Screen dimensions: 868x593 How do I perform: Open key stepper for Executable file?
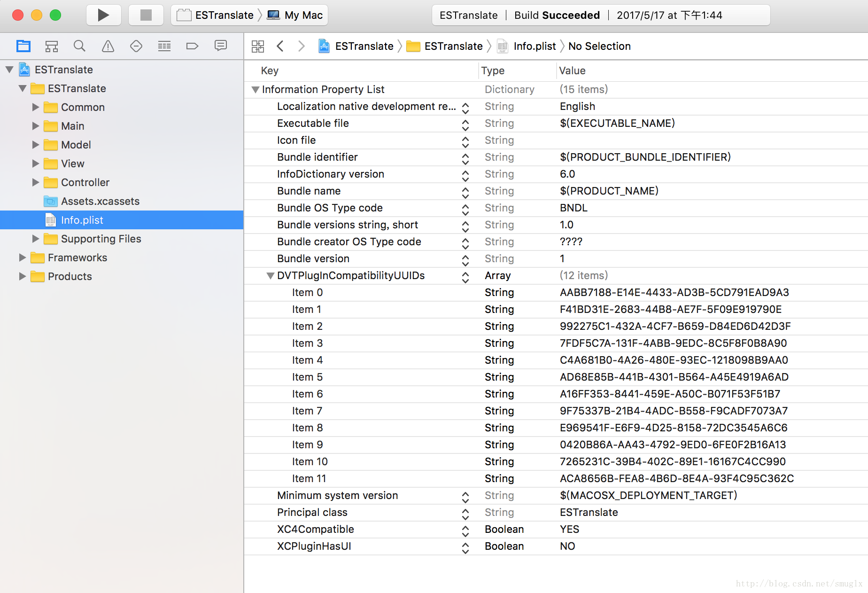465,125
